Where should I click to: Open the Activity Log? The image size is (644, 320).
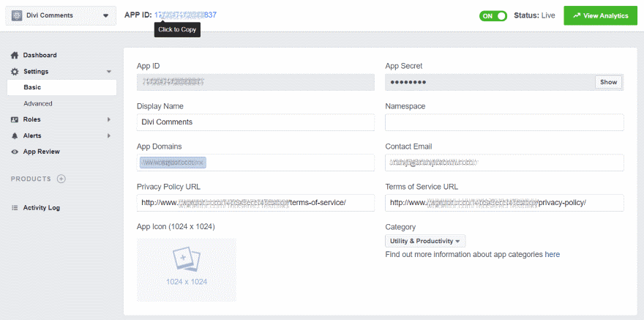[42, 208]
